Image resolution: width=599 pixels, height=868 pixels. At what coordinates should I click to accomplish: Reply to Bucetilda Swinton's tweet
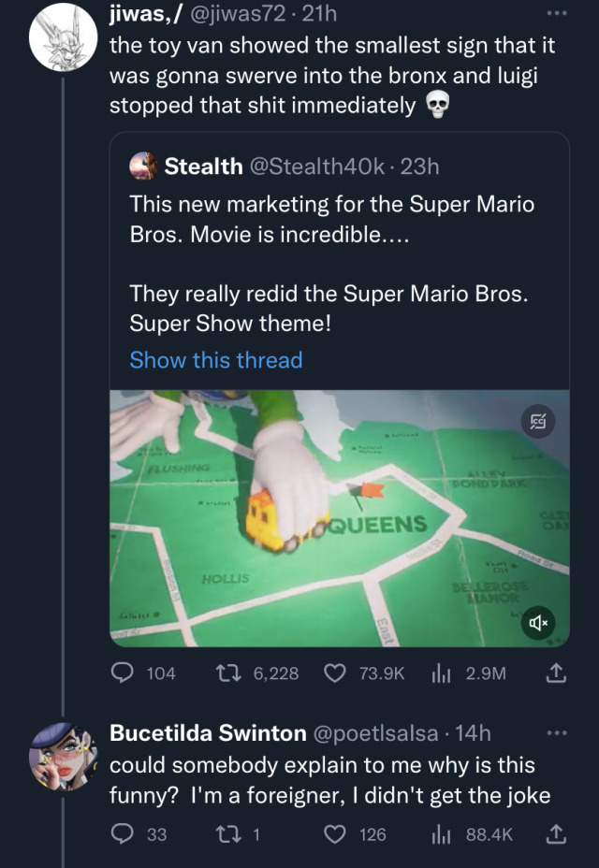[123, 833]
